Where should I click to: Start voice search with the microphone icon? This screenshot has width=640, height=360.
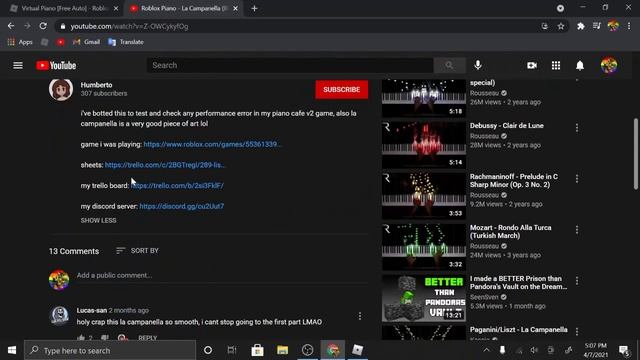[x=478, y=65]
